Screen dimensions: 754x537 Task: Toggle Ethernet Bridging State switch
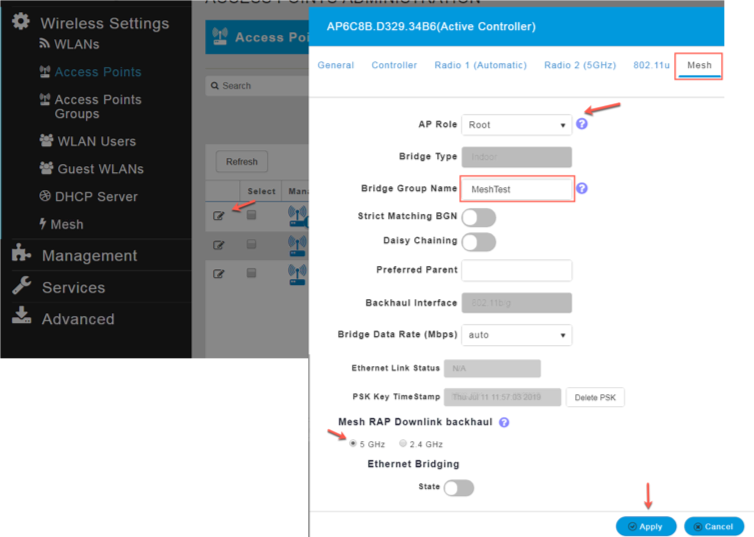458,487
